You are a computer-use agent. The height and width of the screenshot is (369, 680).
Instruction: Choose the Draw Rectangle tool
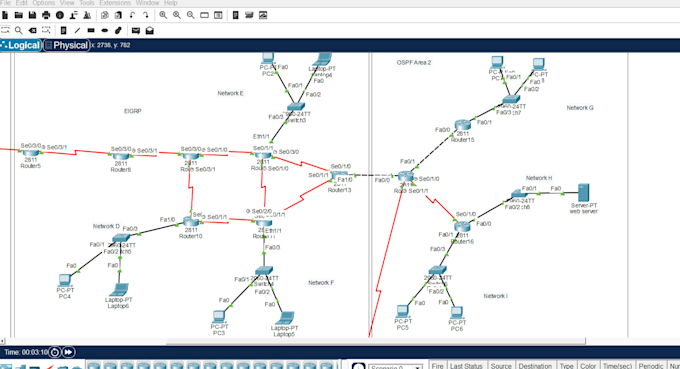(91, 30)
